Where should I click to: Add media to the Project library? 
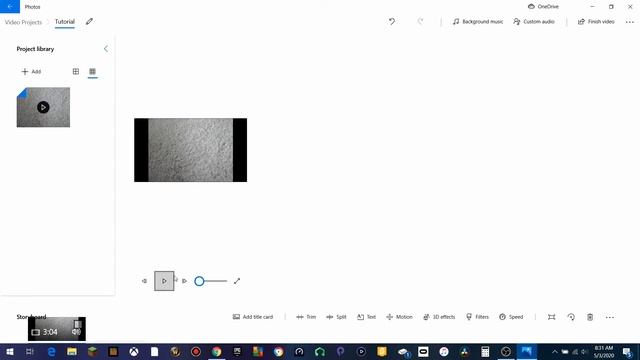click(x=31, y=71)
